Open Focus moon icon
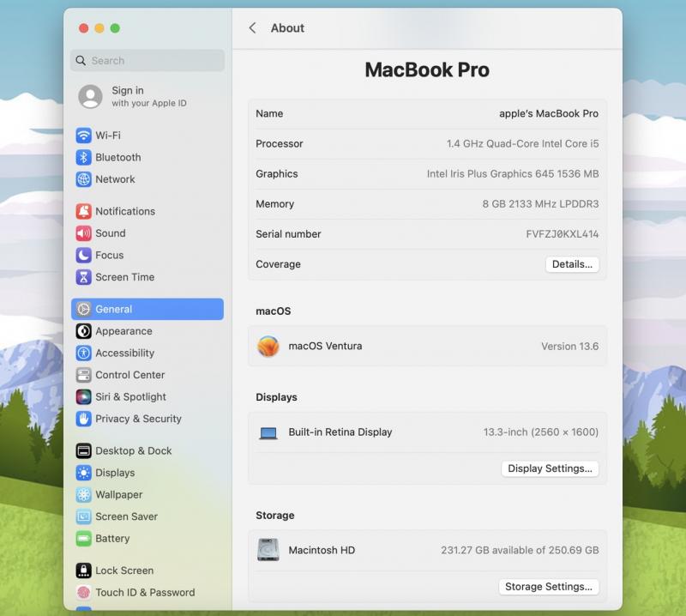 [x=83, y=255]
